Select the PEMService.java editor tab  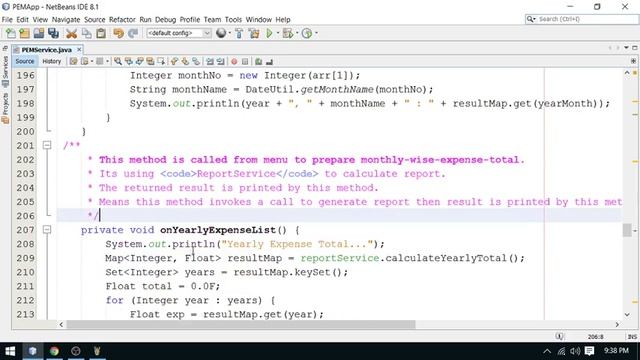pos(46,50)
